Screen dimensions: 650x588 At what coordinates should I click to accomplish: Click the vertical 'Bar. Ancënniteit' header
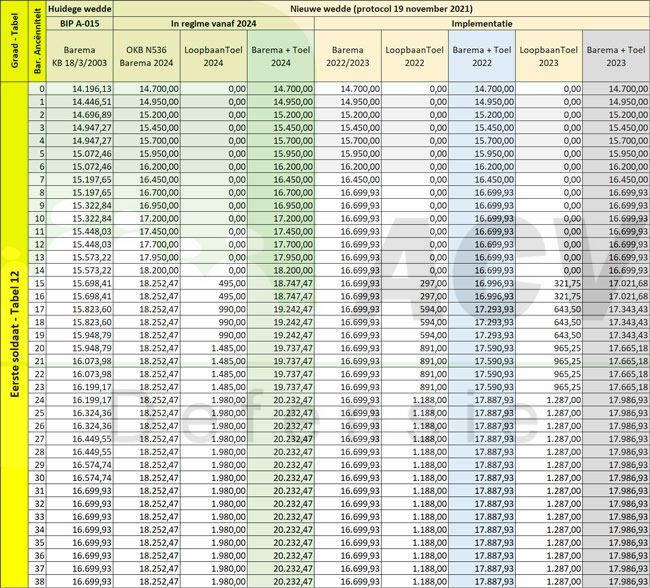point(37,41)
